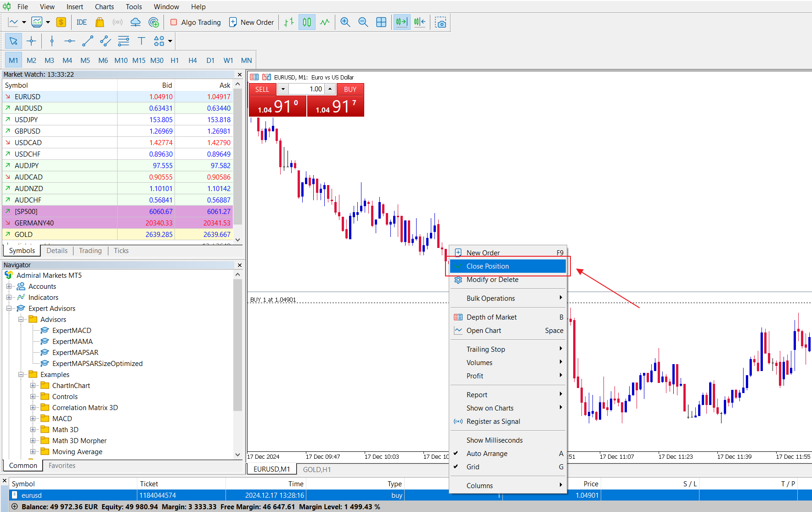Viewport: 812px width, 512px height.
Task: Select the text label tool
Action: tap(141, 41)
